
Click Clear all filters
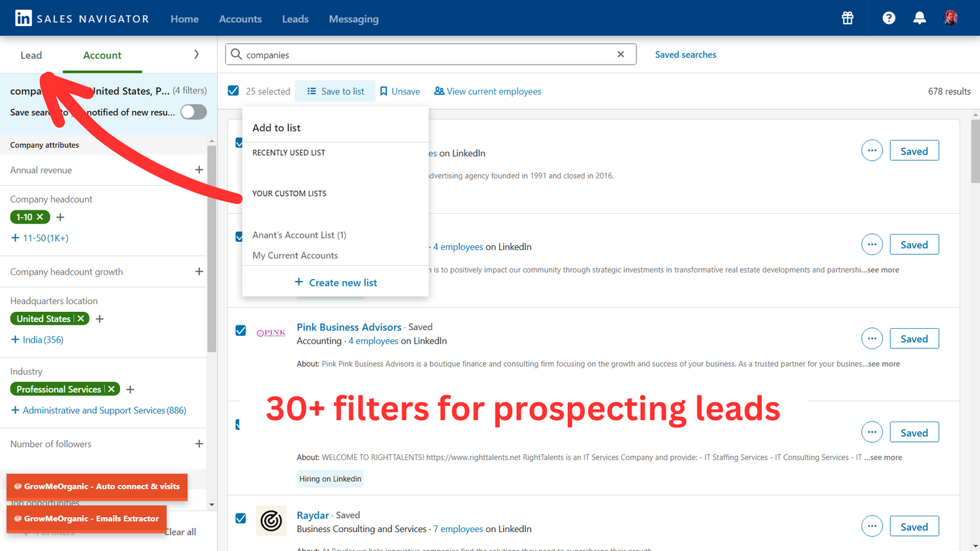[180, 532]
